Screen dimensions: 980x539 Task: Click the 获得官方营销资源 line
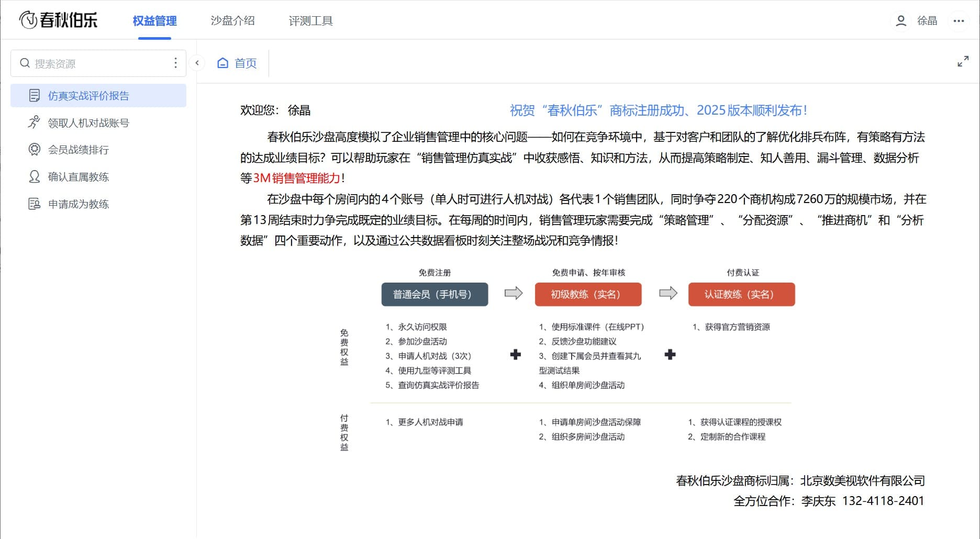[731, 327]
